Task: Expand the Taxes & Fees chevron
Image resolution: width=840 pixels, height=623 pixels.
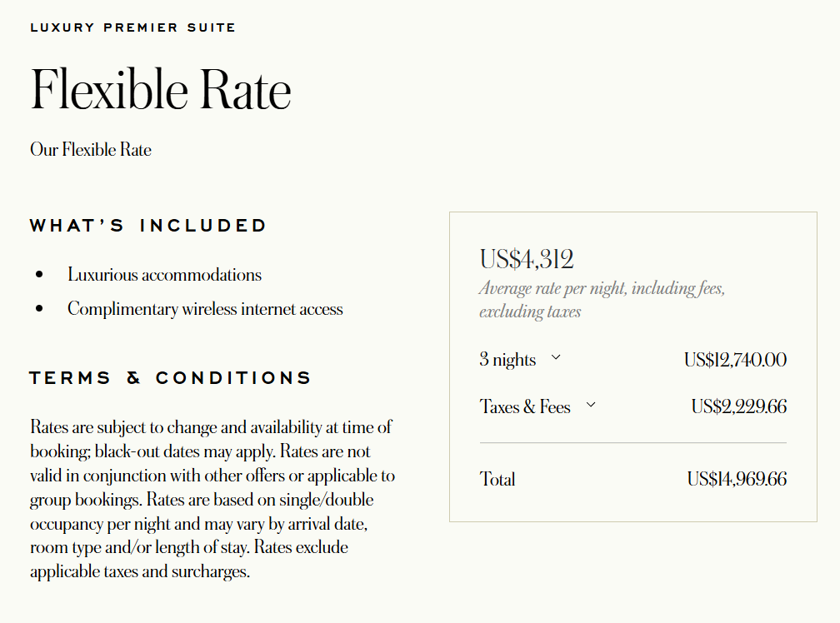Action: point(591,405)
